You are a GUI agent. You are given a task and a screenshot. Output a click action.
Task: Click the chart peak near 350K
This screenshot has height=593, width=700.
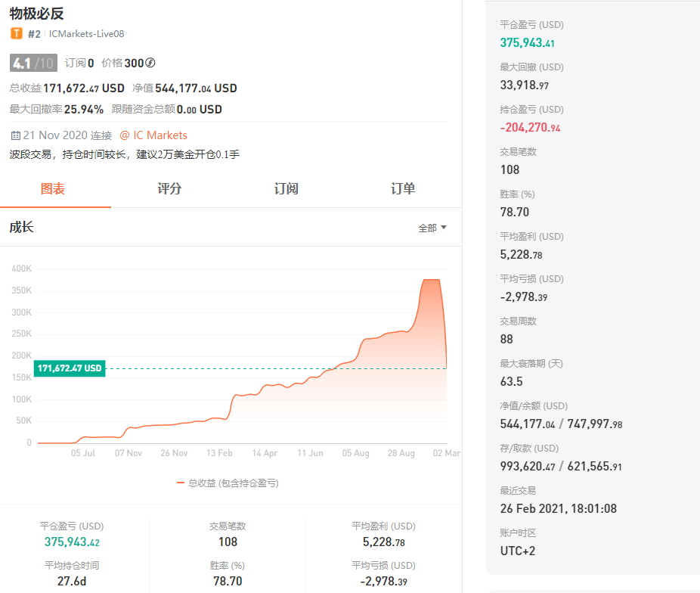click(431, 281)
